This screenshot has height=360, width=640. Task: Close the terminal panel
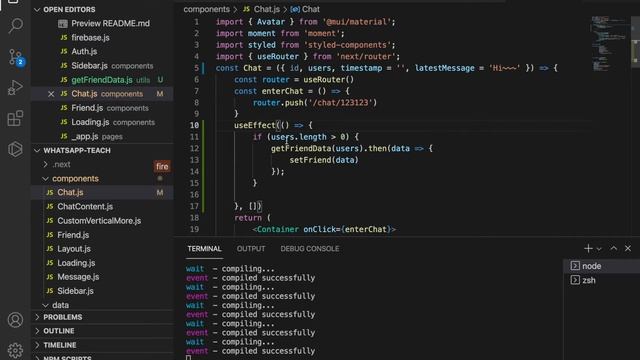click(628, 248)
